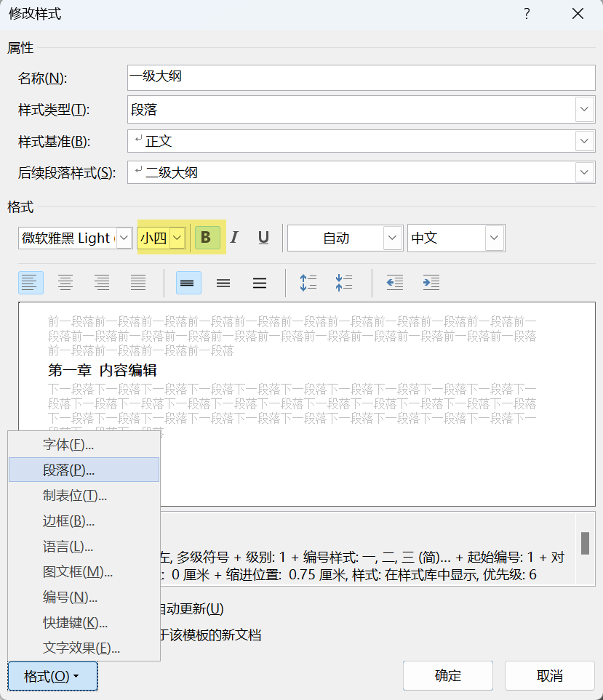Open the 格式(O) menu button

pyautogui.click(x=52, y=676)
